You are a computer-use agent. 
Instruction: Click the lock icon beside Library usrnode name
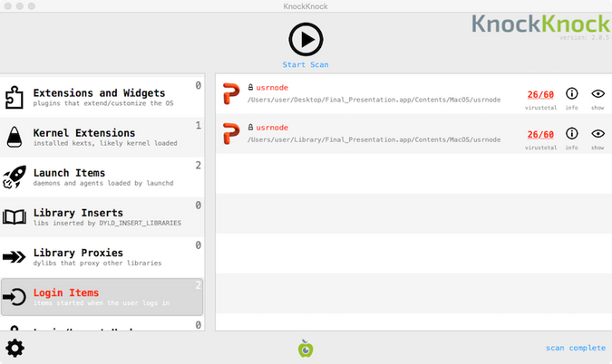point(250,127)
